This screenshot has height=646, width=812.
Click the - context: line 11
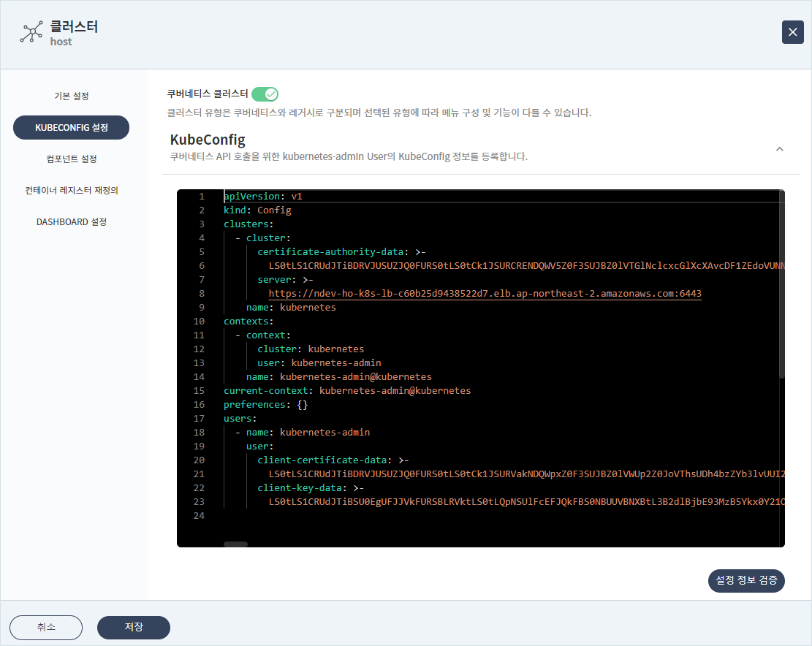click(263, 335)
